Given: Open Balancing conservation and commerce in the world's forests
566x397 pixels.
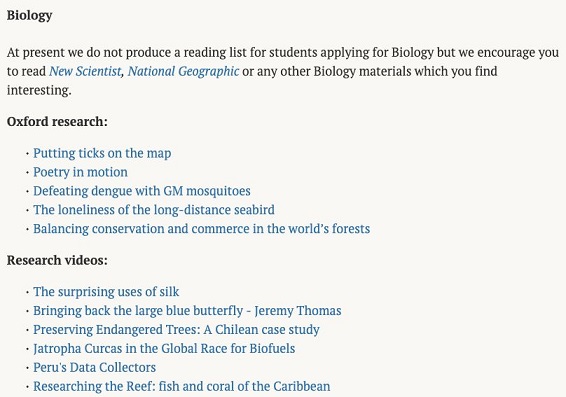Looking at the screenshot, I should 201,229.
